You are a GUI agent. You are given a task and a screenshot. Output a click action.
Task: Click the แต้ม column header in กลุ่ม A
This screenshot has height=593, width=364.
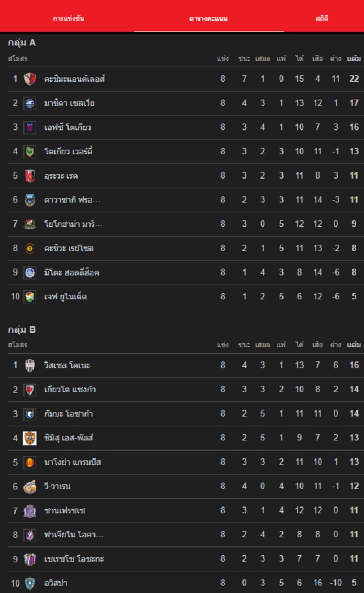pyautogui.click(x=354, y=59)
